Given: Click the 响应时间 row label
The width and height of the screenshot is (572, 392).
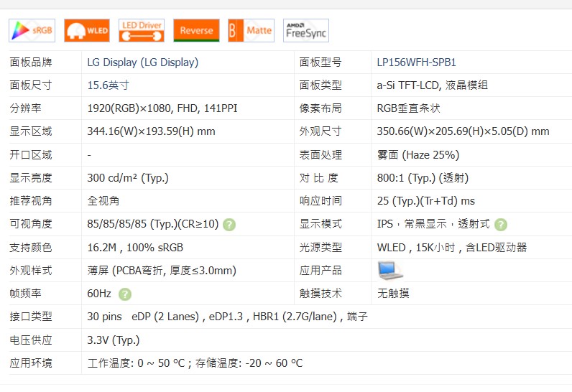Looking at the screenshot, I should click(x=320, y=201).
